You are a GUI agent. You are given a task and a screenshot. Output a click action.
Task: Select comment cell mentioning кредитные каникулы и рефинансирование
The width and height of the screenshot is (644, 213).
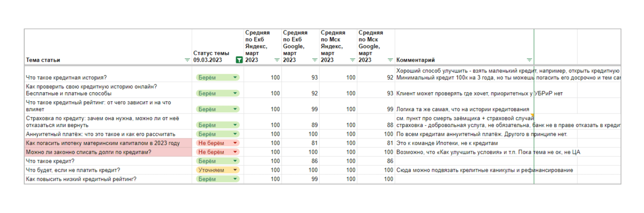(x=484, y=170)
